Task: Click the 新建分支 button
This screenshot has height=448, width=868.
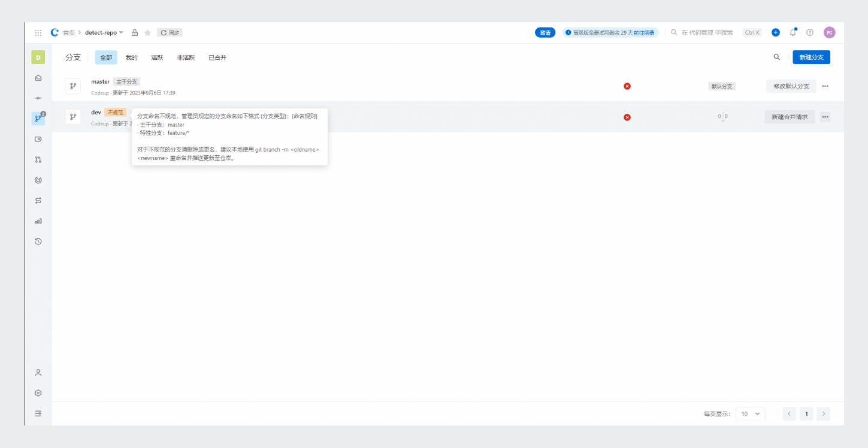Action: tap(811, 57)
